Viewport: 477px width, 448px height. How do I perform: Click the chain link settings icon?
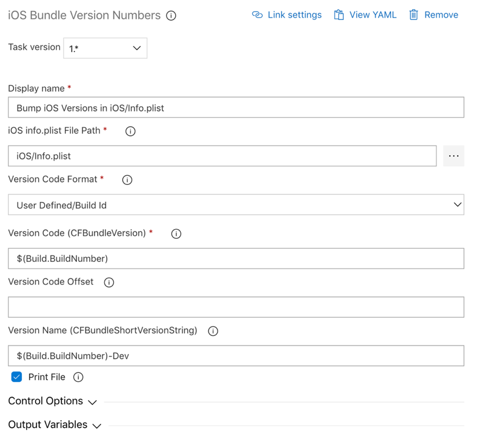point(257,15)
